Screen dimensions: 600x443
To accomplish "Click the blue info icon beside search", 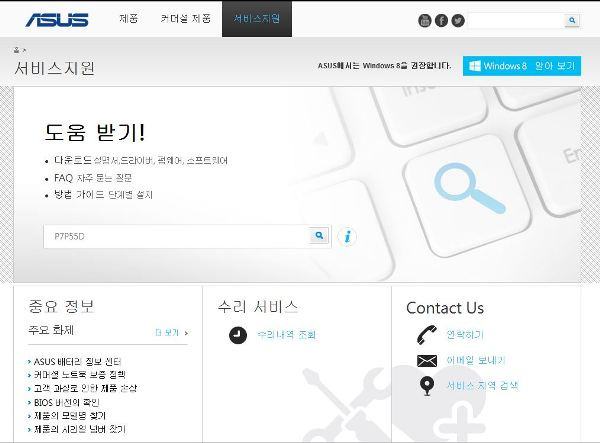I will point(347,236).
